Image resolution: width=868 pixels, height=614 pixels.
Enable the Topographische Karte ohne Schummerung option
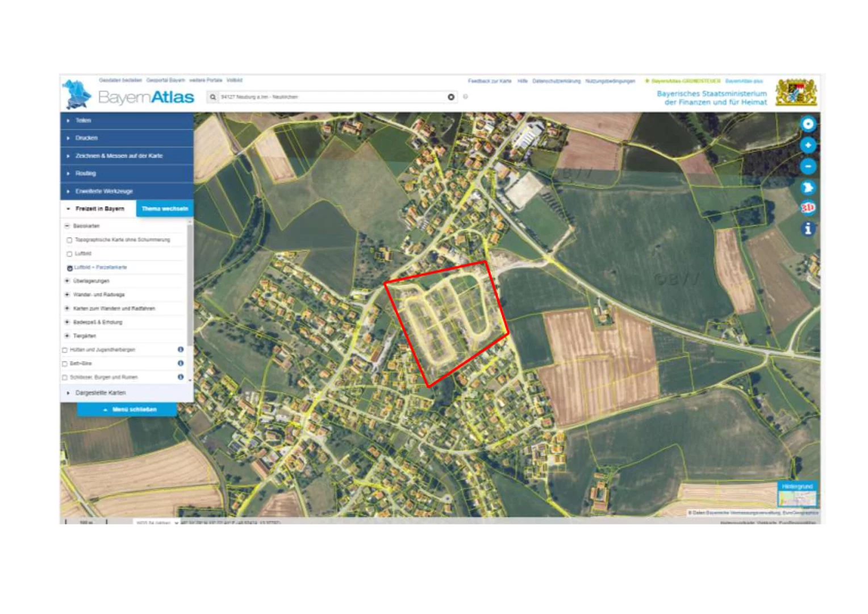(x=69, y=240)
